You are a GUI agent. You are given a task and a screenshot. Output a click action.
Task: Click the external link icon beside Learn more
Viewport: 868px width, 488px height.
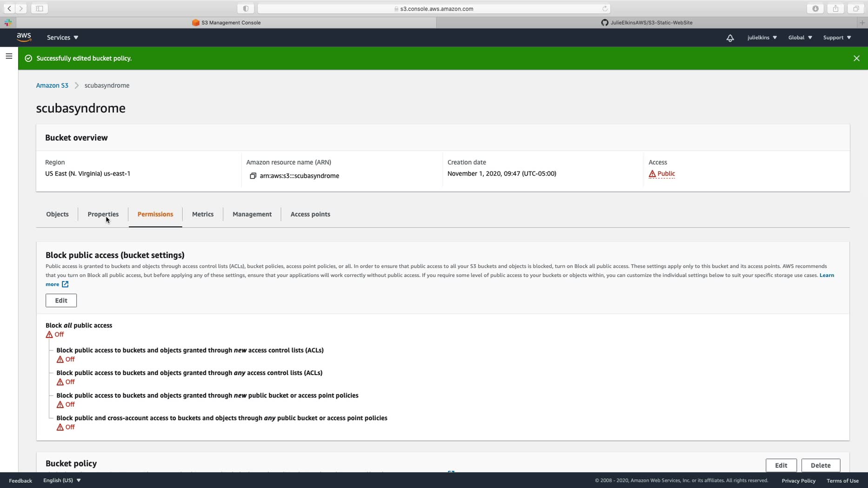click(65, 284)
